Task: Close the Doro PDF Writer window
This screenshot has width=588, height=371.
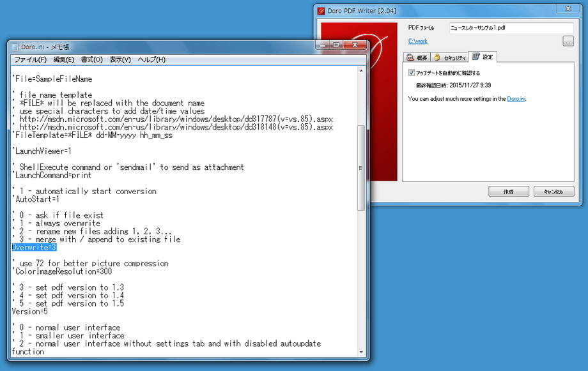Action: tap(568, 8)
